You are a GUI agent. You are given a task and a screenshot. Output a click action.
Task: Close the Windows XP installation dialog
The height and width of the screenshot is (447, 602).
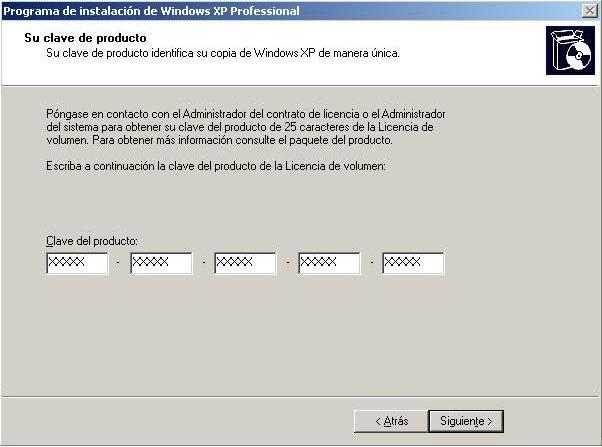coord(590,10)
